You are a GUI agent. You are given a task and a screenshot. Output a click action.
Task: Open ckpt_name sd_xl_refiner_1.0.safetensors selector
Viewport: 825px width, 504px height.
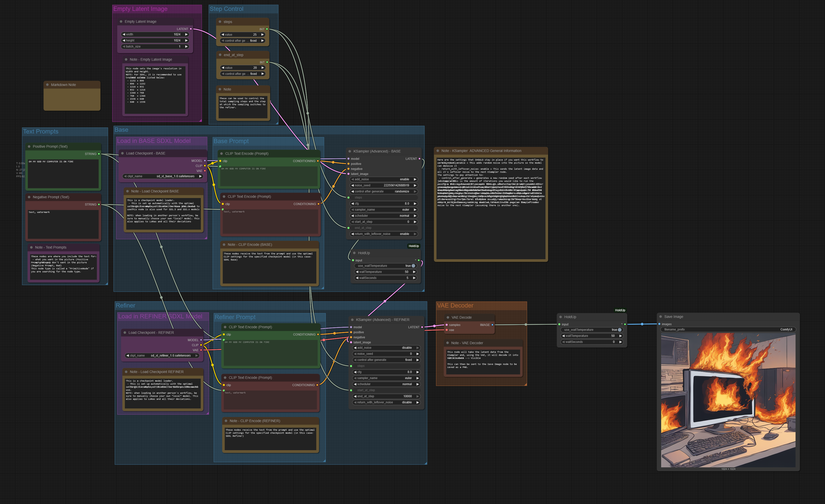coord(162,355)
